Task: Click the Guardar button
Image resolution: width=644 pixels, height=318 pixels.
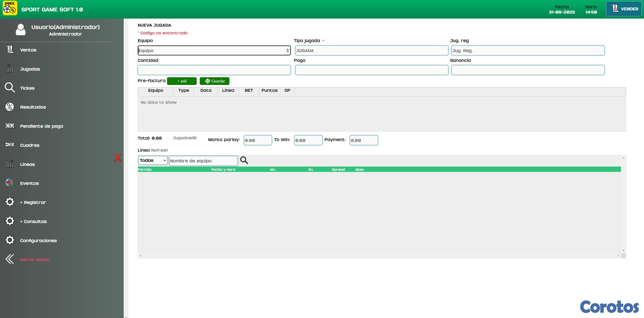Action: click(x=214, y=81)
